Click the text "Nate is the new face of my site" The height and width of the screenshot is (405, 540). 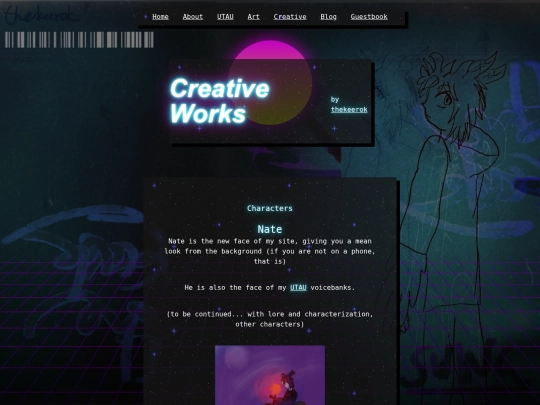tap(231, 241)
